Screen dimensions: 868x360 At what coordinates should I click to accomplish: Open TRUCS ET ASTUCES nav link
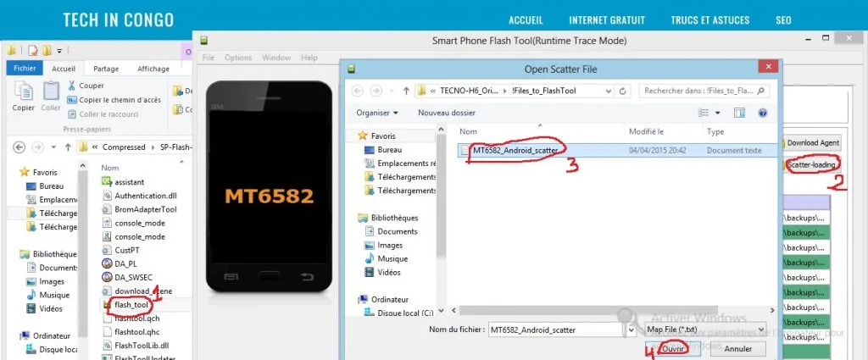709,20
